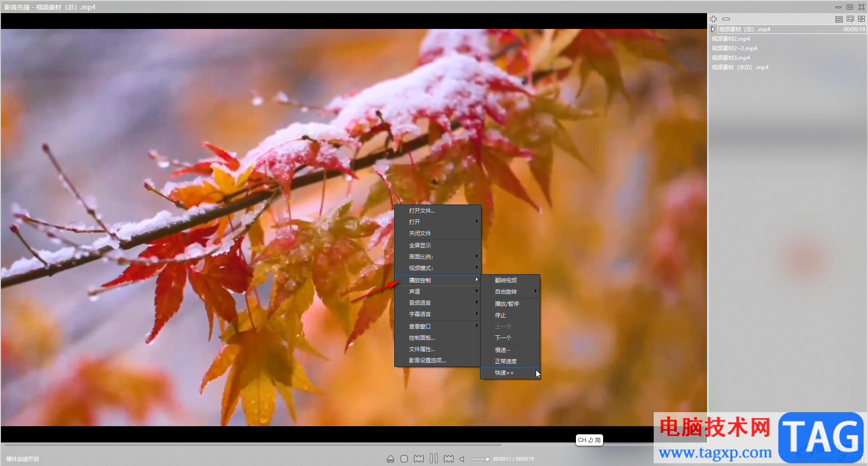The width and height of the screenshot is (868, 466).
Task: Mute audio via the speaker icon
Action: tap(462, 459)
